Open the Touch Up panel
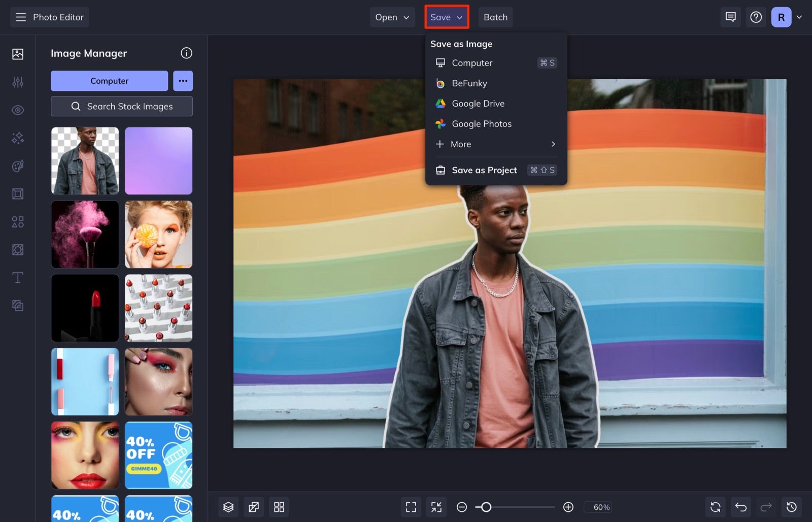Screen dimensions: 812x522 click(x=18, y=110)
